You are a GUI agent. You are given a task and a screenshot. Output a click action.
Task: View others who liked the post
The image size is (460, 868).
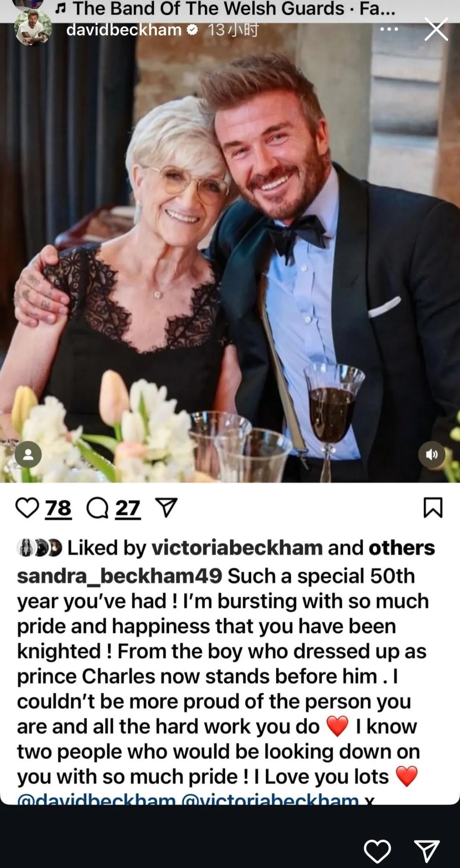(402, 548)
